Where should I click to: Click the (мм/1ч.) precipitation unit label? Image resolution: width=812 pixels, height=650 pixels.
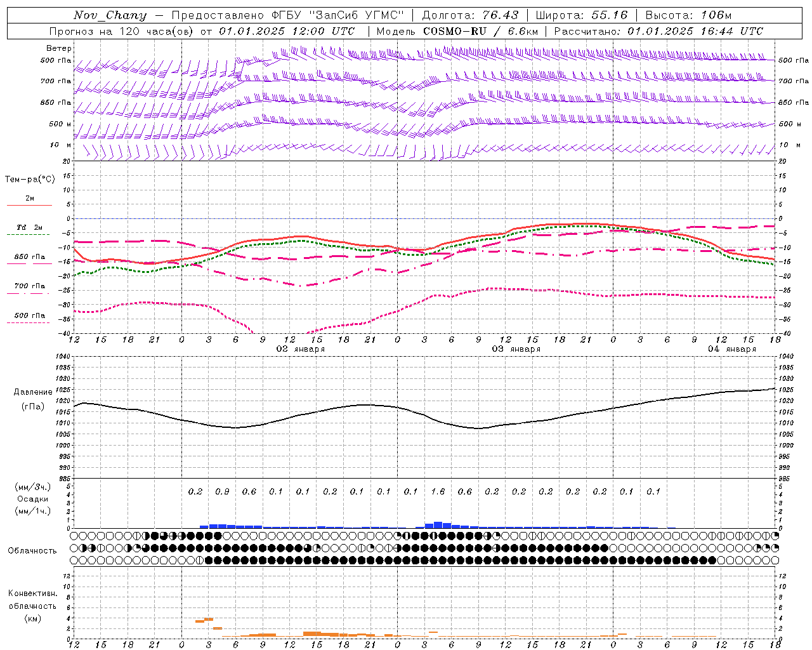[33, 511]
